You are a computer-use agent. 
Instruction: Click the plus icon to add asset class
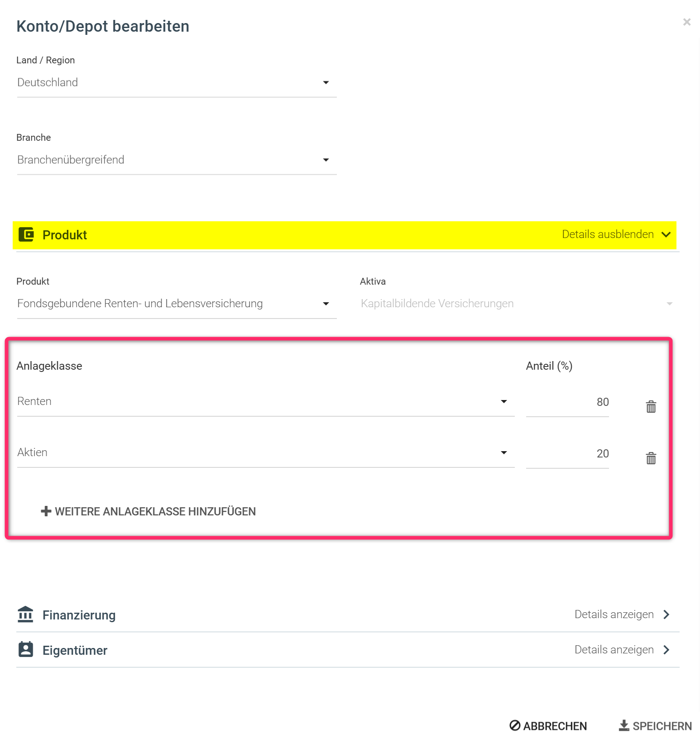click(46, 511)
